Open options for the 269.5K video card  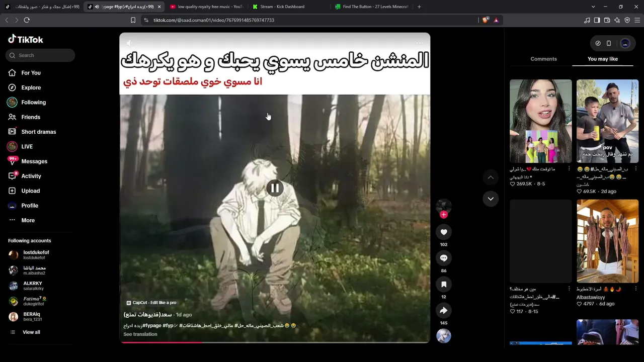(x=569, y=169)
